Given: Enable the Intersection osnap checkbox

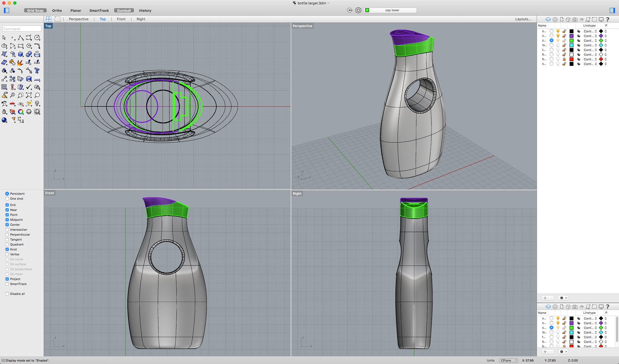Looking at the screenshot, I should pyautogui.click(x=7, y=230).
